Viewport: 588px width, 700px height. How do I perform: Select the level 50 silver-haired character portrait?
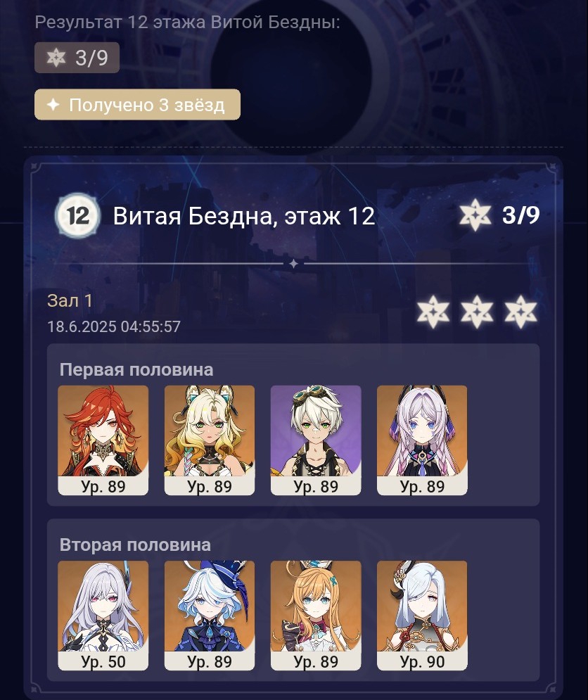[x=103, y=616]
